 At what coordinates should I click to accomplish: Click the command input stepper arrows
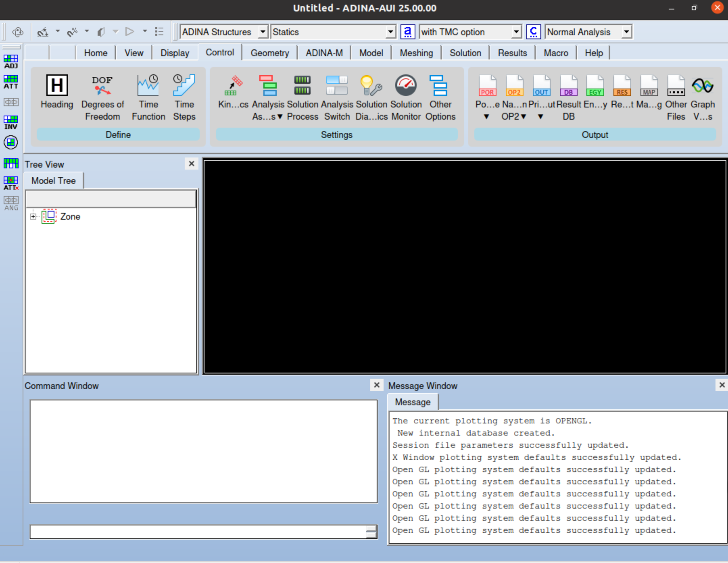[x=371, y=532]
